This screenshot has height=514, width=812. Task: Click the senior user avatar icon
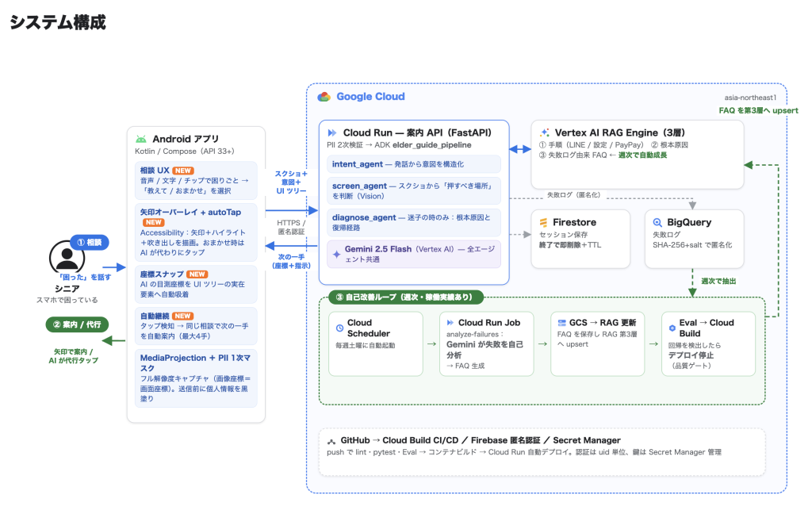click(x=67, y=257)
